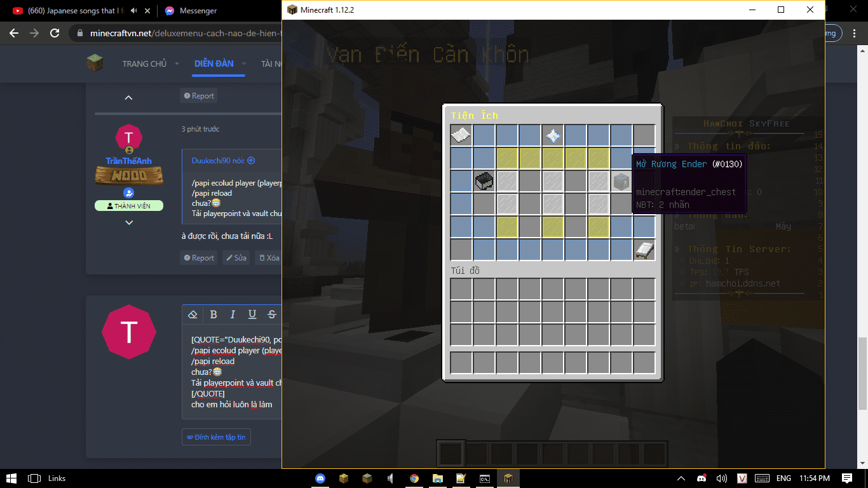
Task: Click the lock icon in address bar
Action: point(79,33)
